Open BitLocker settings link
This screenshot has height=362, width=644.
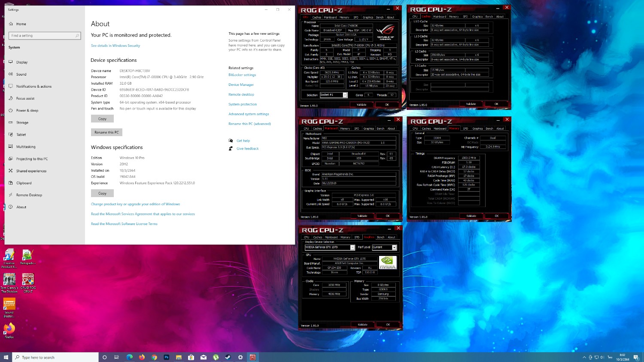(x=242, y=75)
